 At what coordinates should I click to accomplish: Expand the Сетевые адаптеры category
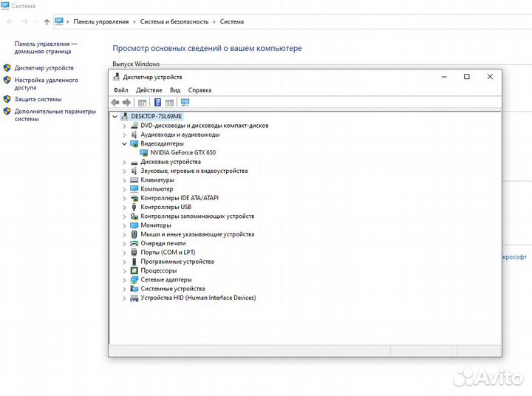click(124, 280)
